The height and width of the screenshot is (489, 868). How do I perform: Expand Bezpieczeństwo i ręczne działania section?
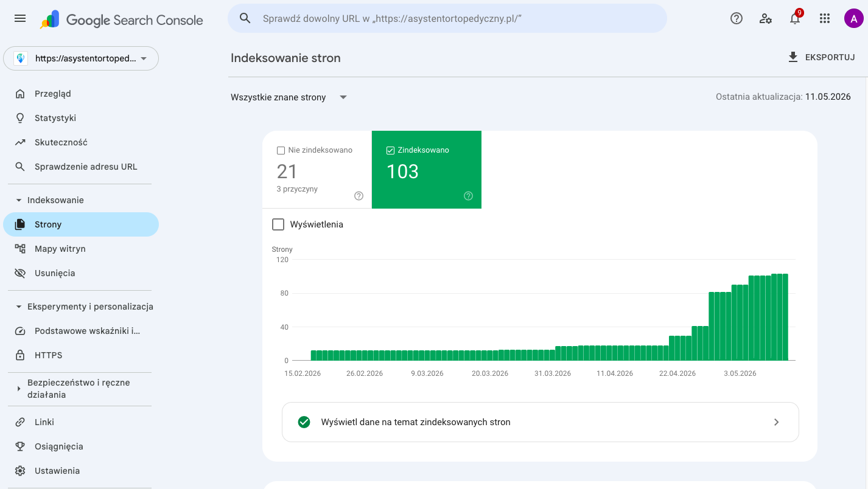coord(18,389)
